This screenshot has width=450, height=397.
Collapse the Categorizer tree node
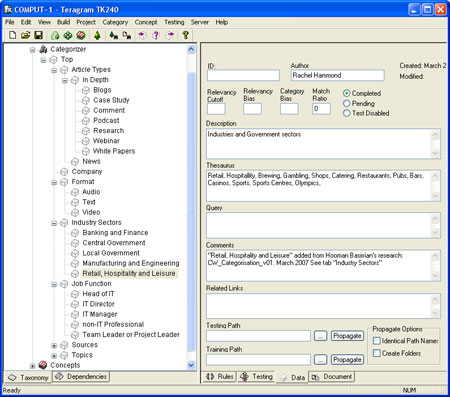(x=32, y=50)
